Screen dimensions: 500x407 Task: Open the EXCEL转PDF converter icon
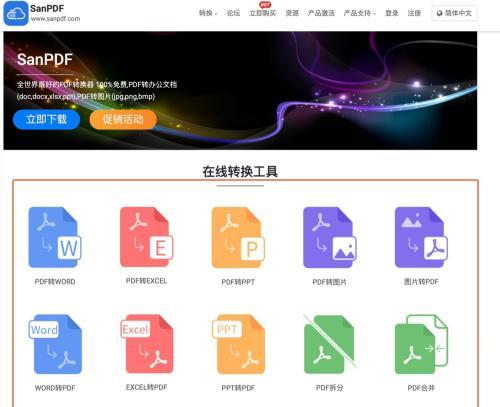pyautogui.click(x=147, y=344)
